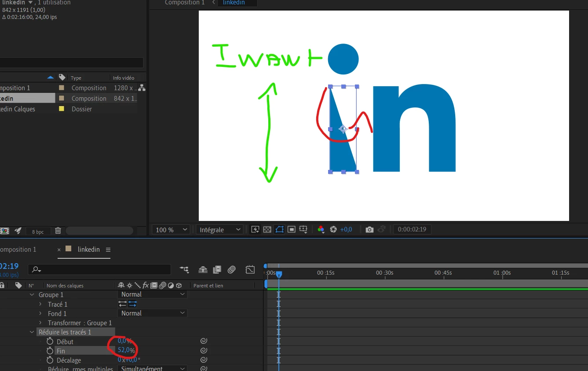
Task: Expand Transformer : Groupe 1
Action: pyautogui.click(x=40, y=323)
